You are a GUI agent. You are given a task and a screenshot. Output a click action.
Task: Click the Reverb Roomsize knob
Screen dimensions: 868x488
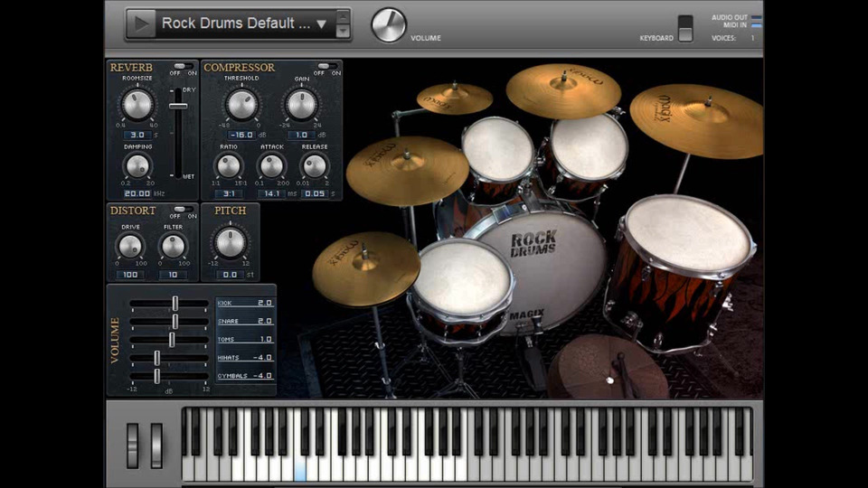click(x=137, y=104)
